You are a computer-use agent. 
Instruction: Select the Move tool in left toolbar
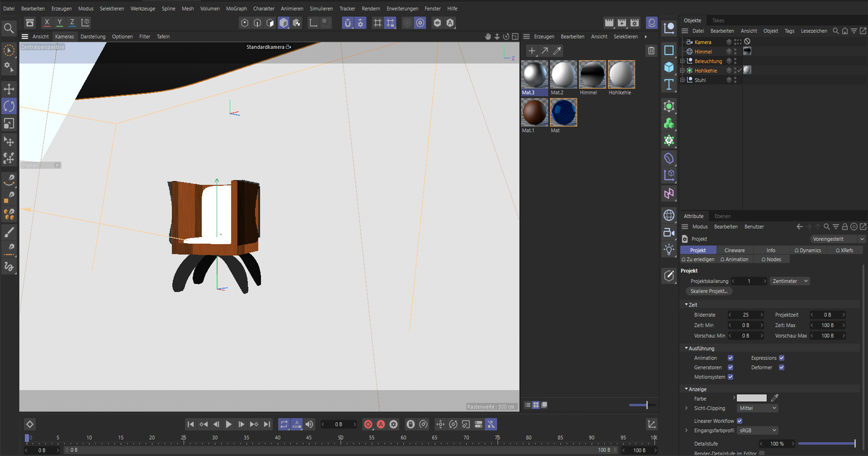tap(9, 89)
